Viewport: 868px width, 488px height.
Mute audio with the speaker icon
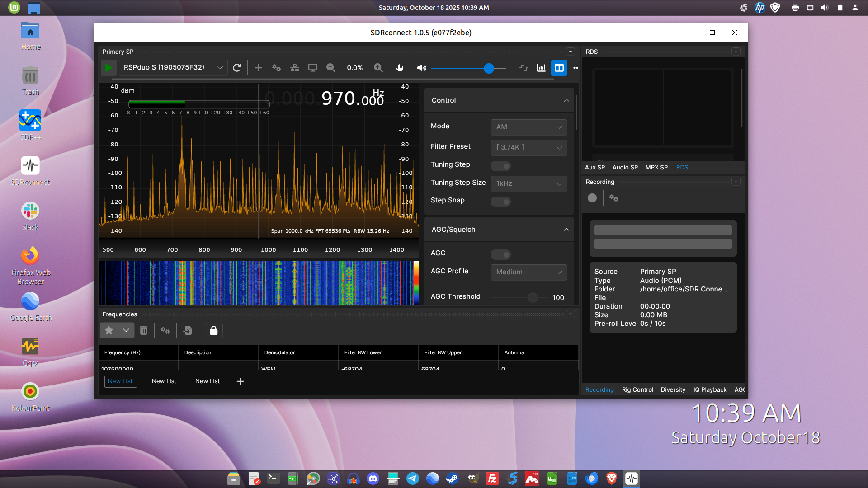coord(421,68)
